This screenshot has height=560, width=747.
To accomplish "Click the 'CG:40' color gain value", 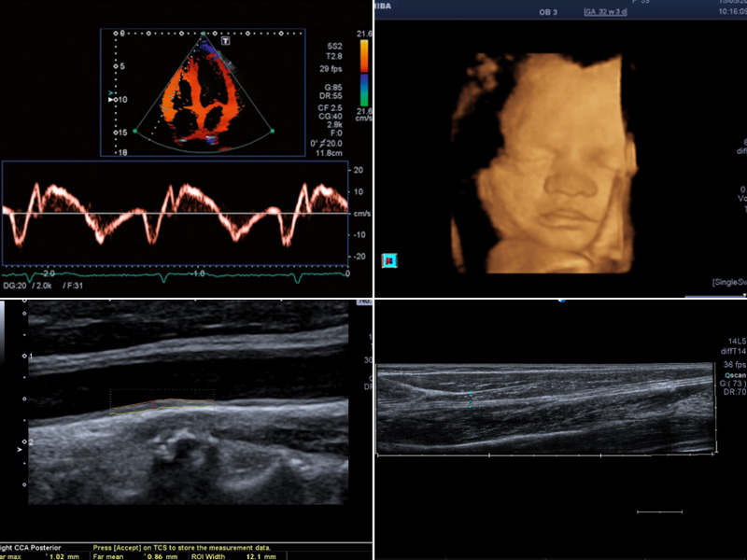I will pos(331,116).
